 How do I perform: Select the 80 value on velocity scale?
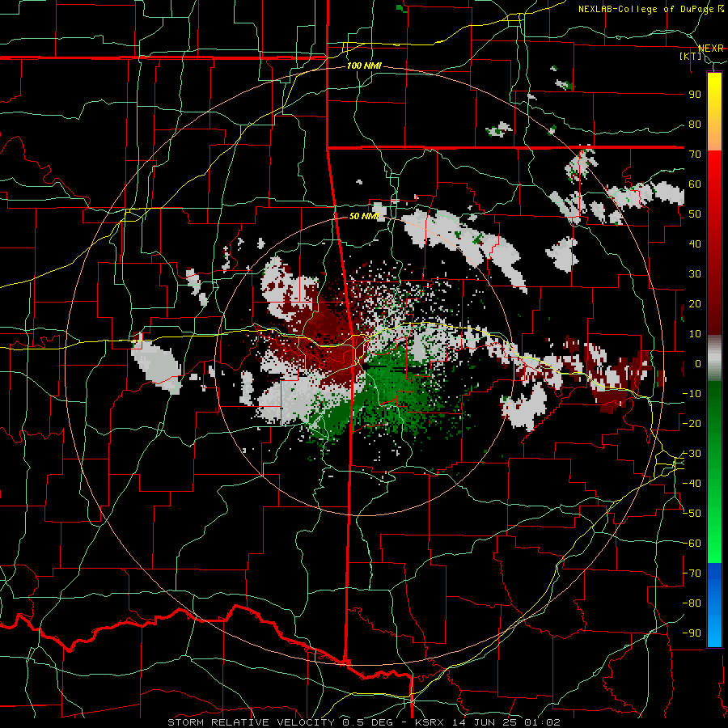(x=695, y=125)
